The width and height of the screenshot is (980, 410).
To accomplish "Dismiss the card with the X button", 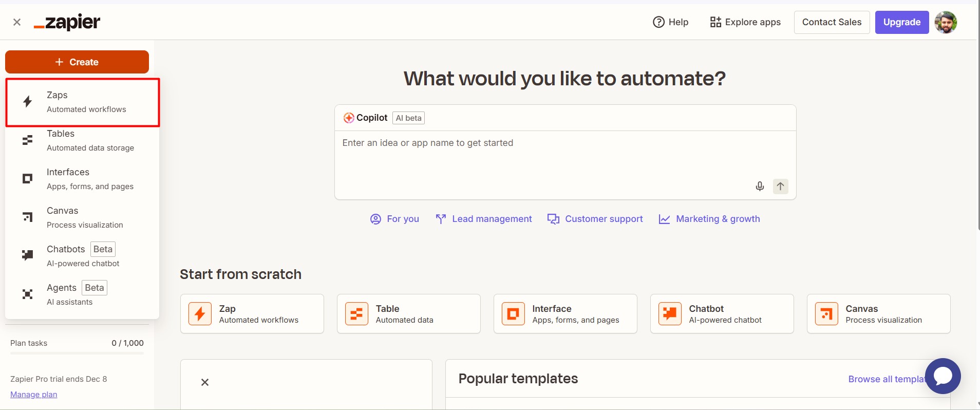I will (x=205, y=382).
